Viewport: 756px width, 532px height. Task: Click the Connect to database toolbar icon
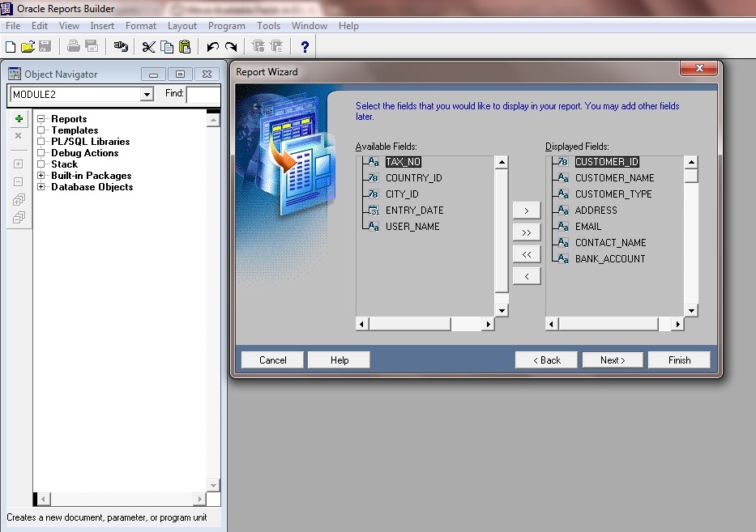click(121, 46)
